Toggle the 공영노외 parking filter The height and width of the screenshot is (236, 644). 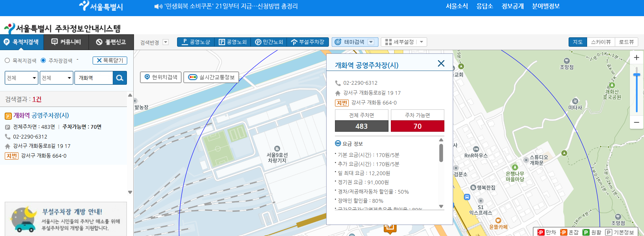pyautogui.click(x=233, y=42)
